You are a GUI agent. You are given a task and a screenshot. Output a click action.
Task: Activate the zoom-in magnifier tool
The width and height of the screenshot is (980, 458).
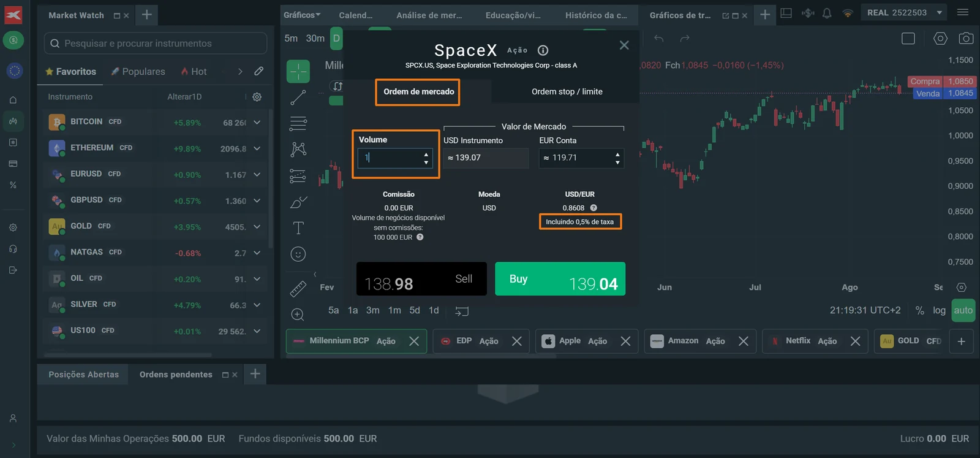[298, 315]
